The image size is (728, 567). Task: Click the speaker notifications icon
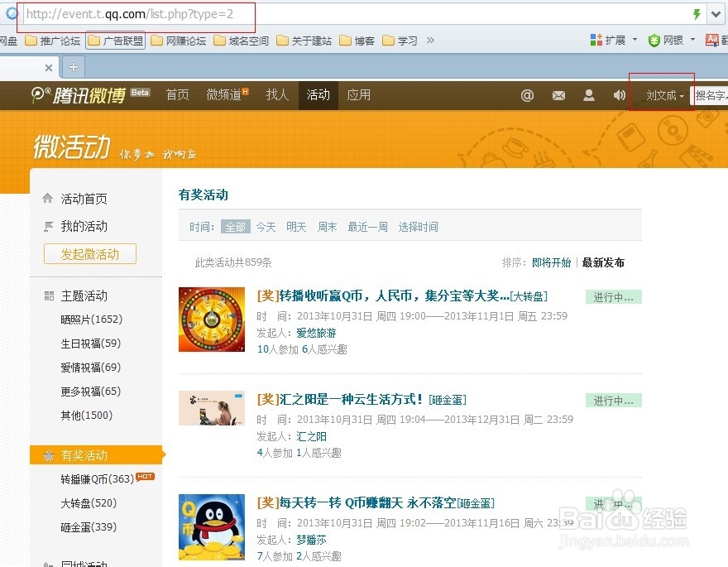[619, 95]
